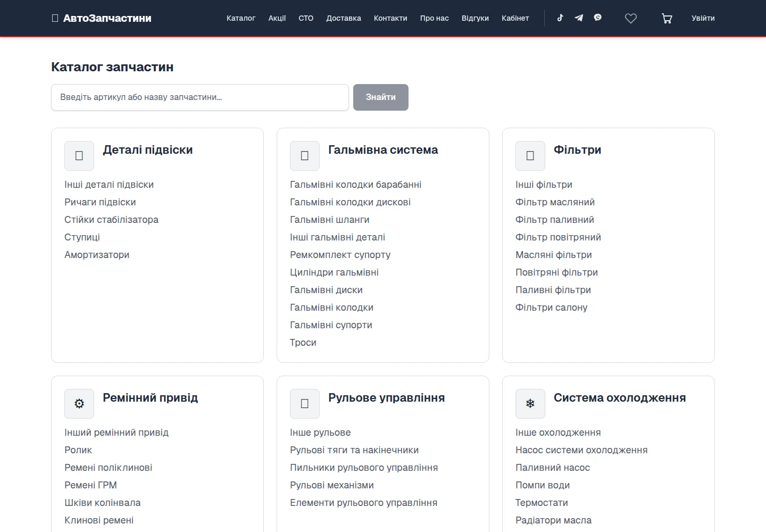The image size is (766, 532).
Task: Open the Каталог menu item
Action: click(241, 18)
